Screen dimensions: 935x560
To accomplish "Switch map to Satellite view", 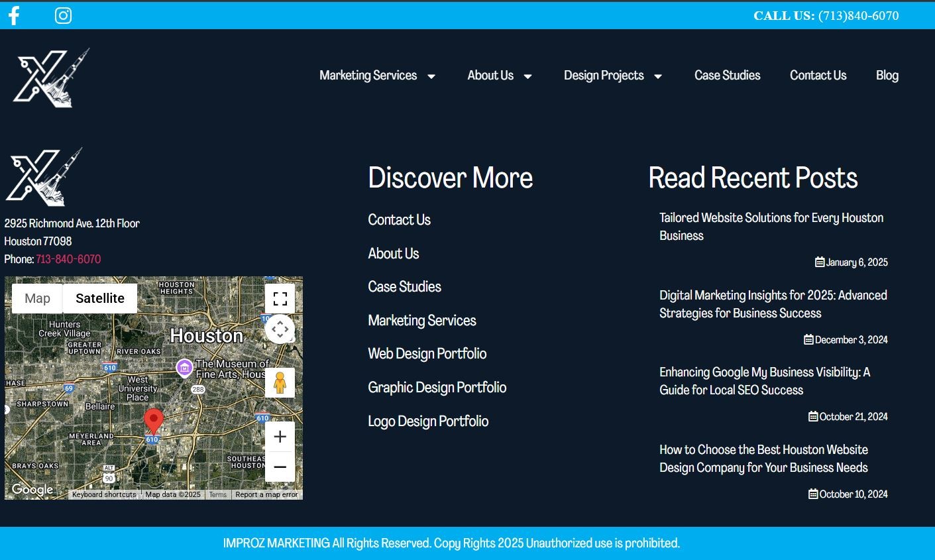I will 100,299.
